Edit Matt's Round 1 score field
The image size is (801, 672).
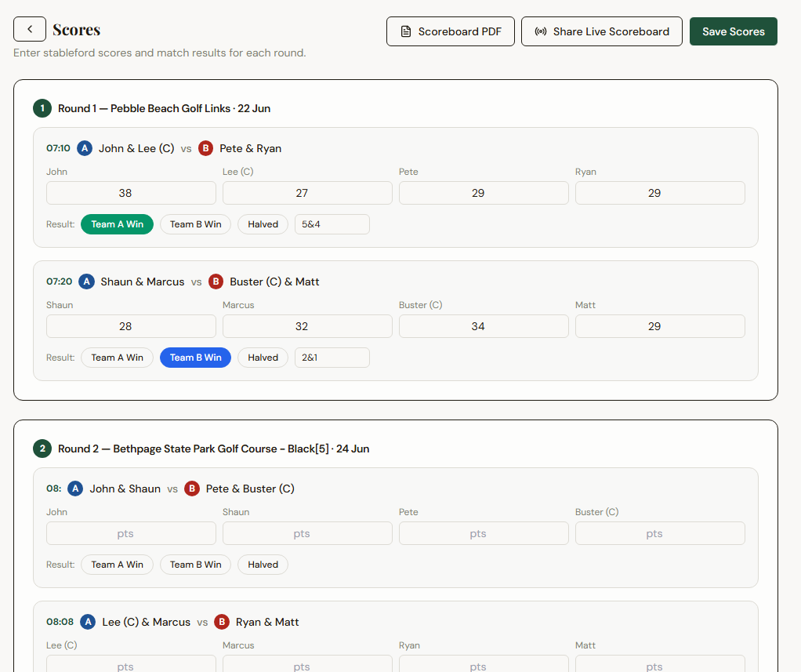coord(660,326)
